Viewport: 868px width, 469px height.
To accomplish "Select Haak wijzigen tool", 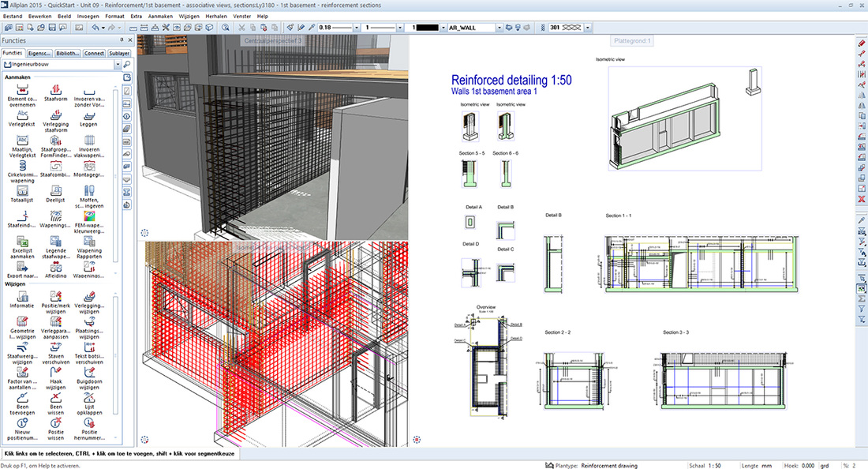I will point(55,377).
